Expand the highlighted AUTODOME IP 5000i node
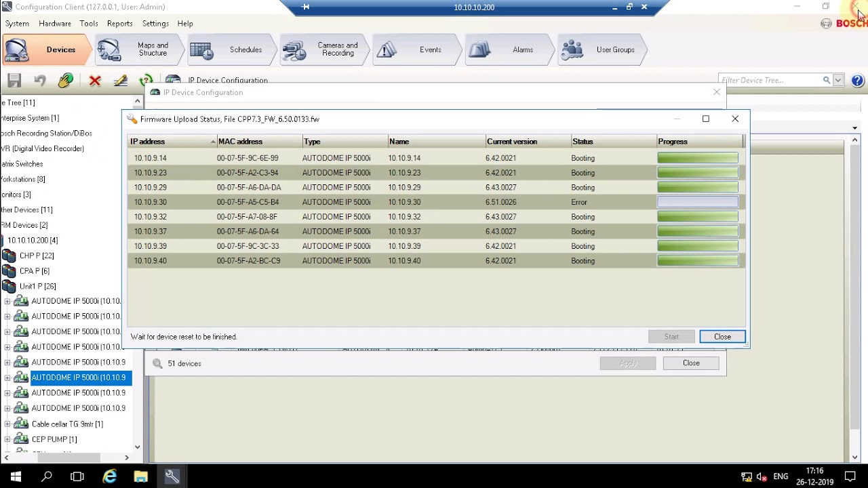The height and width of the screenshot is (488, 868). point(7,378)
